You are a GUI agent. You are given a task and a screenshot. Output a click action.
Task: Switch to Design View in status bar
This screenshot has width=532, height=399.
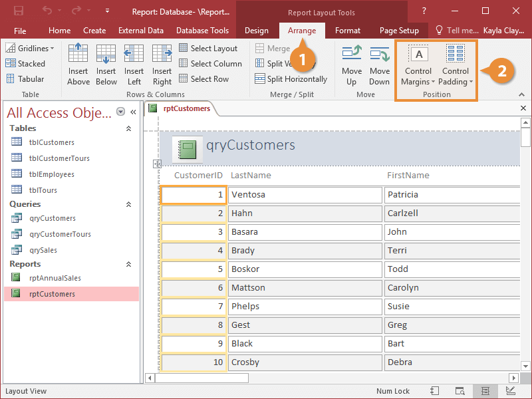click(x=511, y=391)
